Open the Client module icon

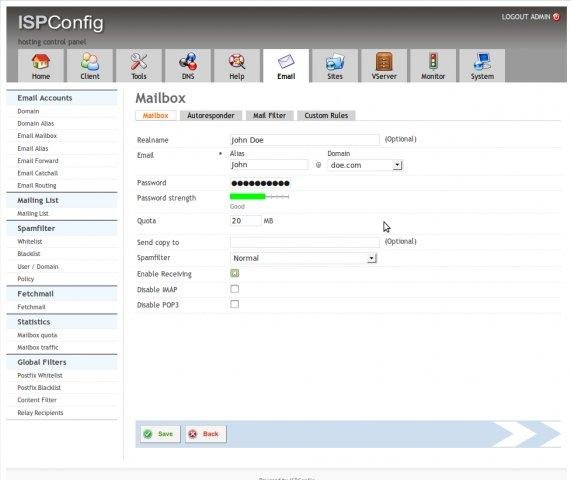(90, 61)
